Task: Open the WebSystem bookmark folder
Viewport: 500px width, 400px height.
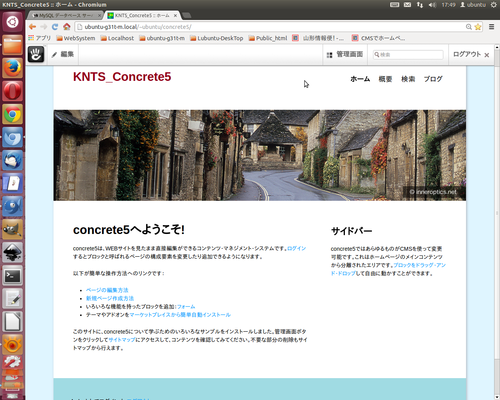Action: click(x=76, y=38)
